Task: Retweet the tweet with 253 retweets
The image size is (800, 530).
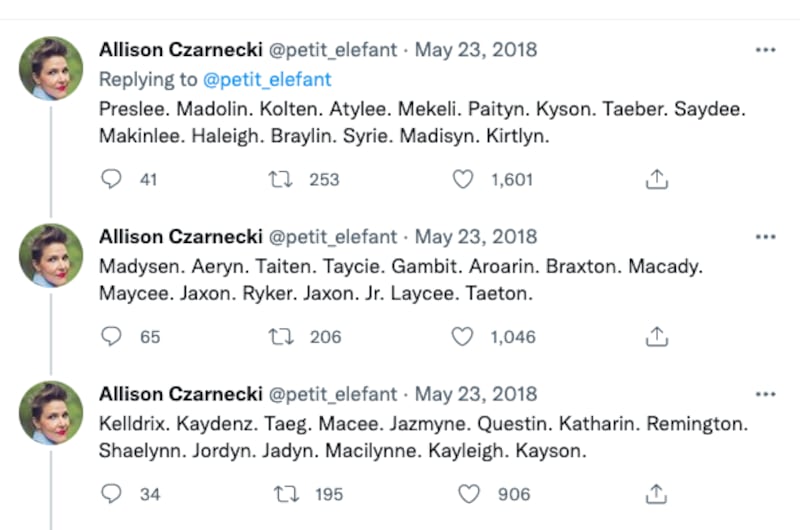Action: (x=281, y=180)
